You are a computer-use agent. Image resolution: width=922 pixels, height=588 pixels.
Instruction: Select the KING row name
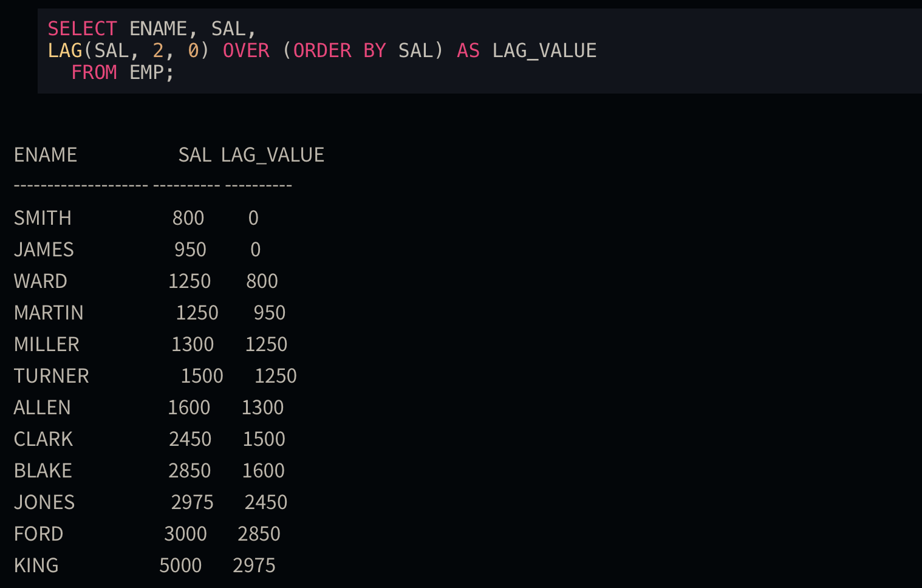pos(36,566)
